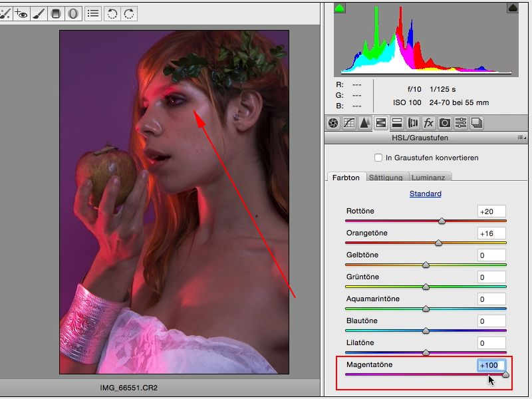This screenshot has height=399, width=532.
Task: Click the Lilatöne value field
Action: 491,343
